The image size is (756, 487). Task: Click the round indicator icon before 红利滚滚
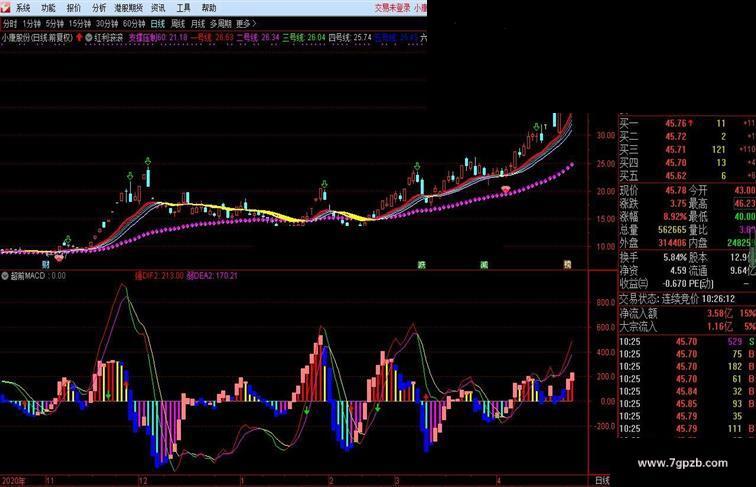pyautogui.click(x=89, y=37)
